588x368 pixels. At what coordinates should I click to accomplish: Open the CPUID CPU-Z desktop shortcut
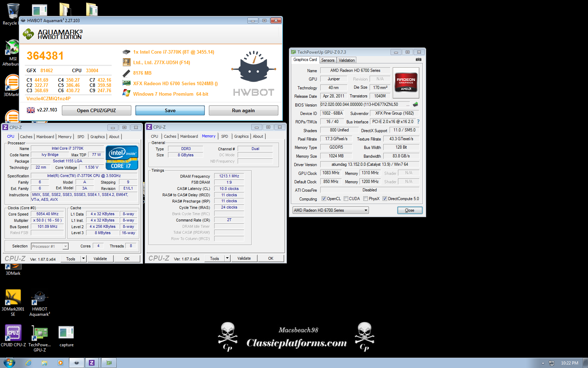pyautogui.click(x=13, y=336)
